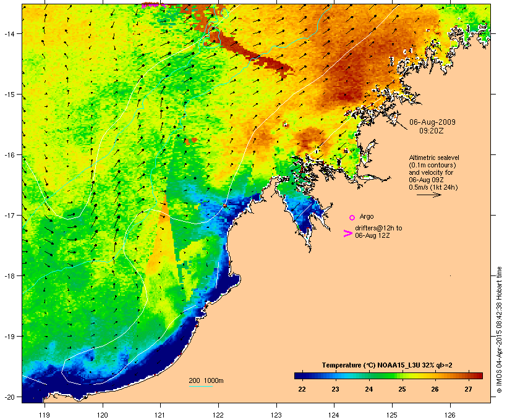Click the 'and velocity for' caption text
This screenshot has width=507, height=420.
click(431, 172)
